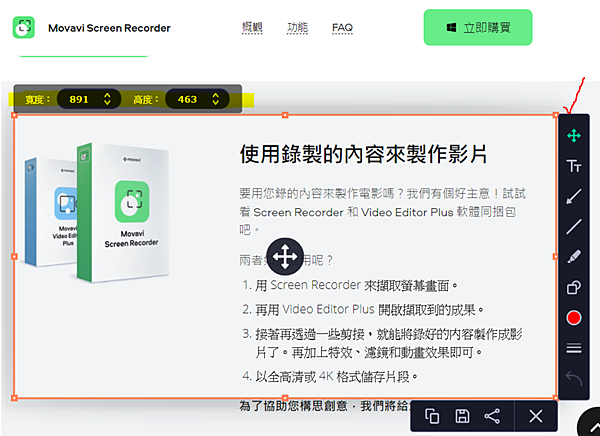Click the heading 使用錄製的內容來製作影片
Screen dimensions: 600x436
[364, 154]
